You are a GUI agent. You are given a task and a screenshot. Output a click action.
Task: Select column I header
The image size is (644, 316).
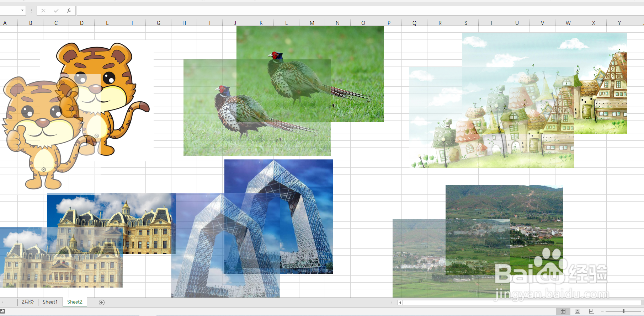tap(210, 23)
